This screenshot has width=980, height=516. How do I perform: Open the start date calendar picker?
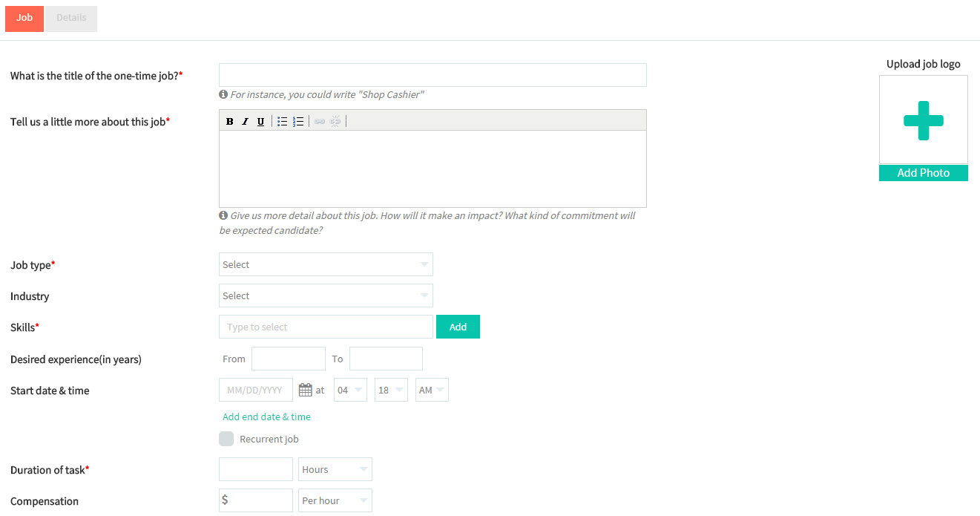[305, 390]
